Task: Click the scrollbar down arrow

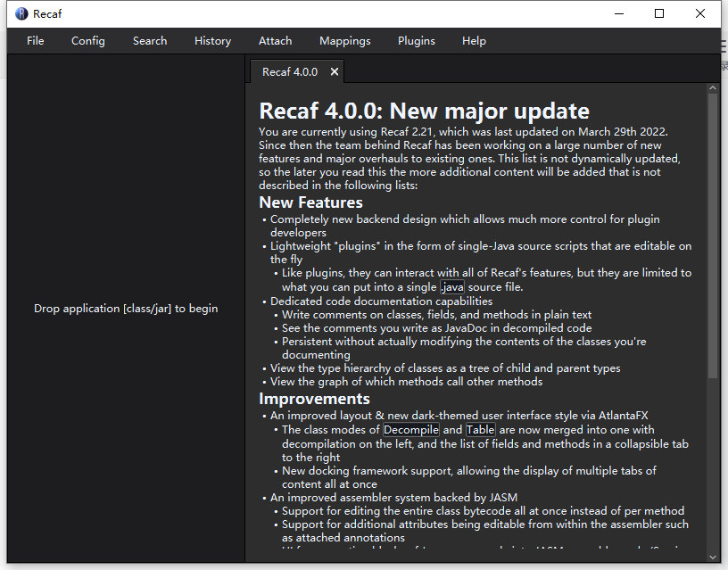Action: pos(713,557)
